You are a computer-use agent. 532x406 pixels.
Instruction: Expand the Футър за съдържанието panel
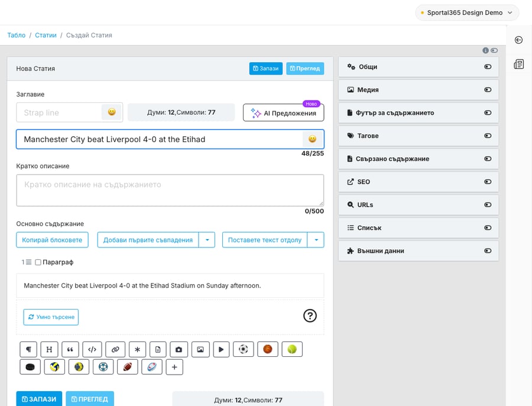point(419,113)
